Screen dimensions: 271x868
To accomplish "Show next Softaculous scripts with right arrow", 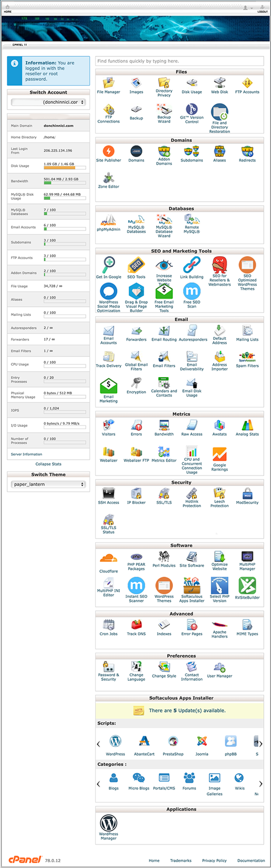I will pos(260,744).
